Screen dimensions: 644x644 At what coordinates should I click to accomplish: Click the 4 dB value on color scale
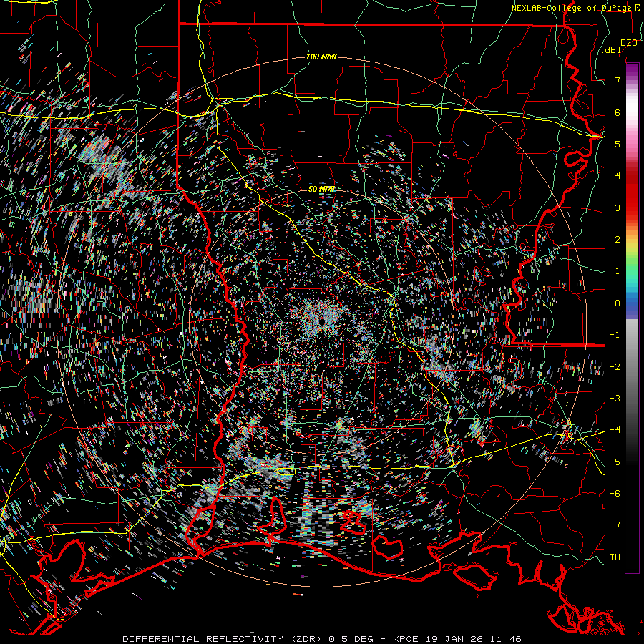(x=618, y=176)
